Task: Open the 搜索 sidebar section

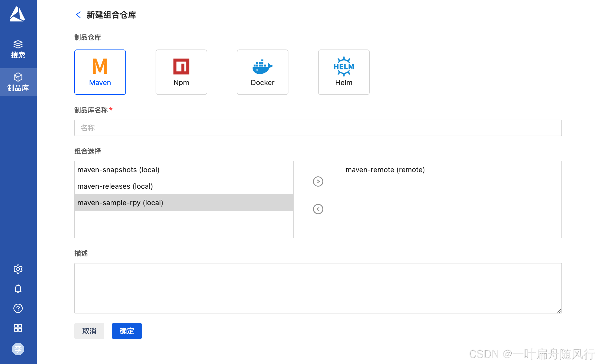Action: coord(18,49)
